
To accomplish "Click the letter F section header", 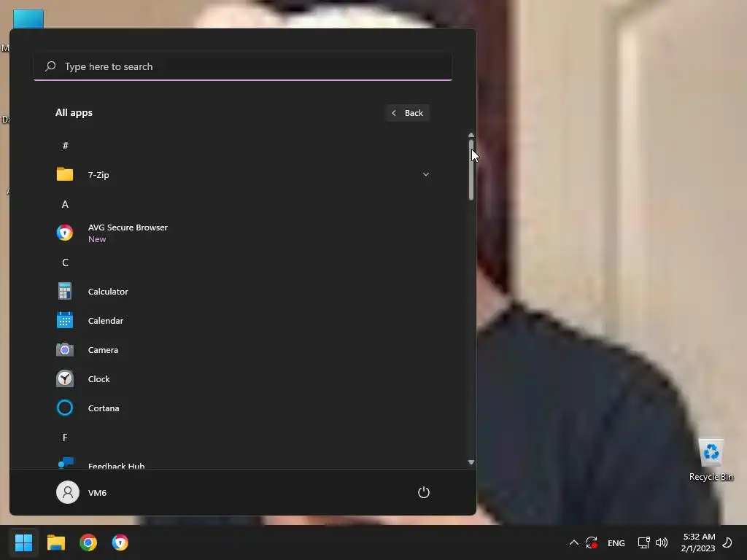I will coord(65,437).
